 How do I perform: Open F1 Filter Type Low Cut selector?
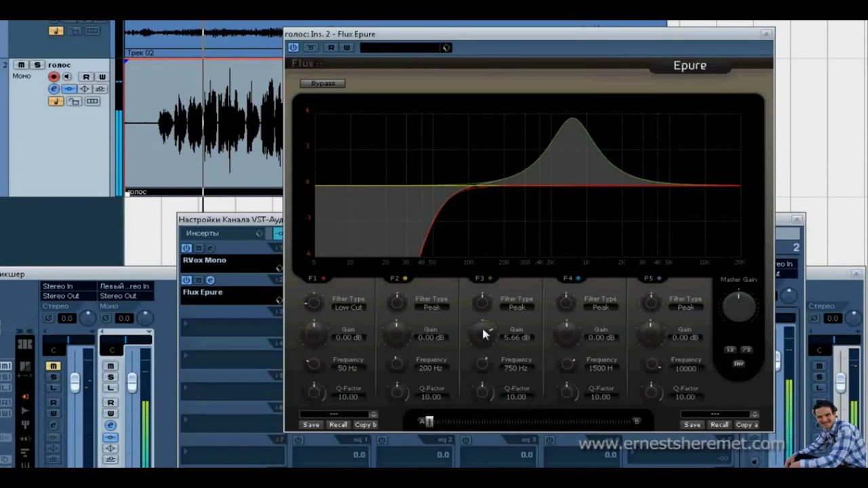(349, 307)
